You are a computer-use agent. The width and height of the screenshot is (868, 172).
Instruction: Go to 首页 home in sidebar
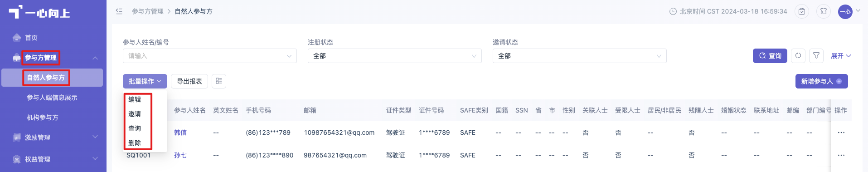click(x=31, y=38)
